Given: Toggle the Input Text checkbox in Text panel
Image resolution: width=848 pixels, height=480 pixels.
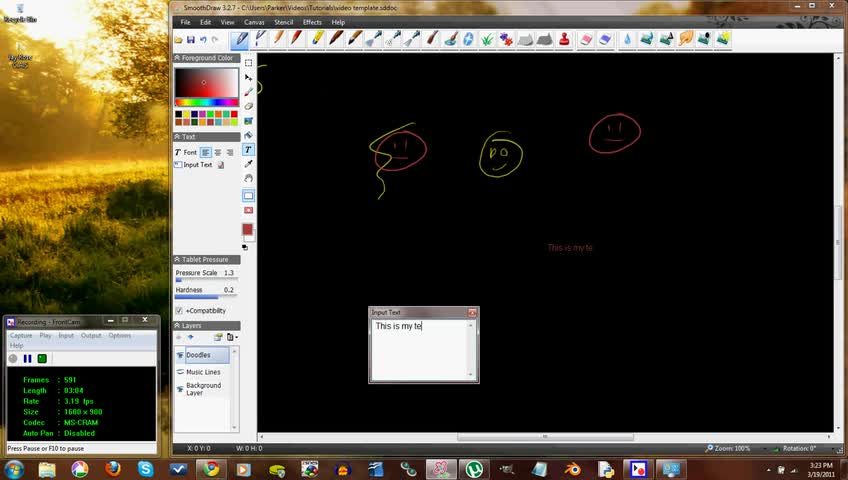Looking at the screenshot, I should coord(178,165).
